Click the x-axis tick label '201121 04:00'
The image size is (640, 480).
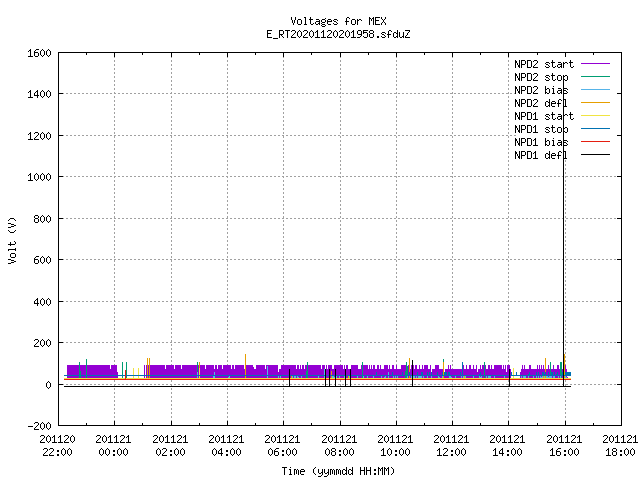point(226,446)
